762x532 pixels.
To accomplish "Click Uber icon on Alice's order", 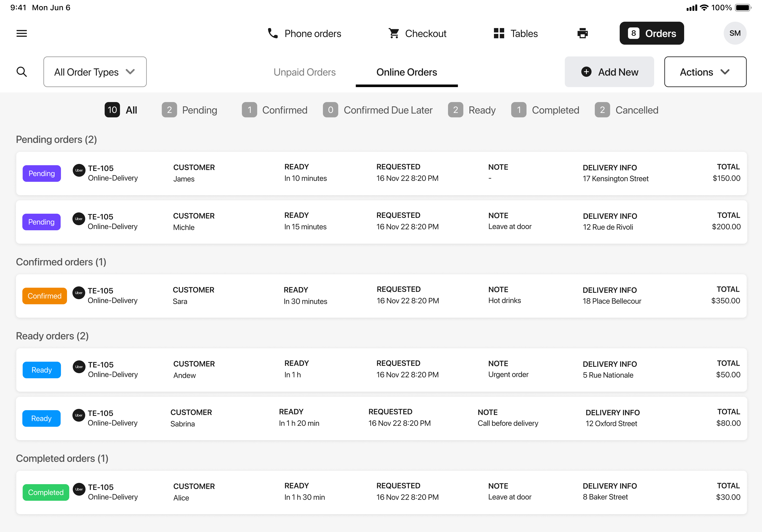I will (79, 489).
